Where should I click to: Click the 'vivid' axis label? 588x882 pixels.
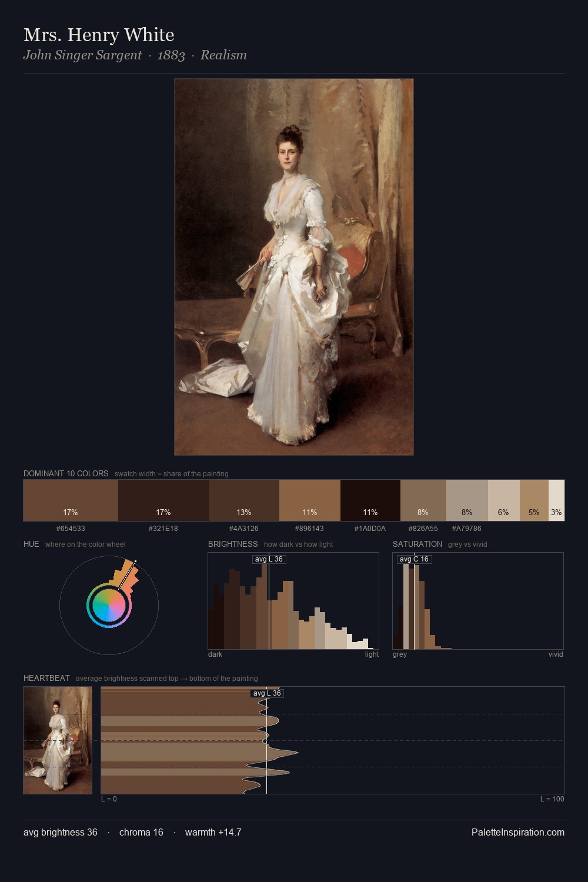tap(556, 654)
